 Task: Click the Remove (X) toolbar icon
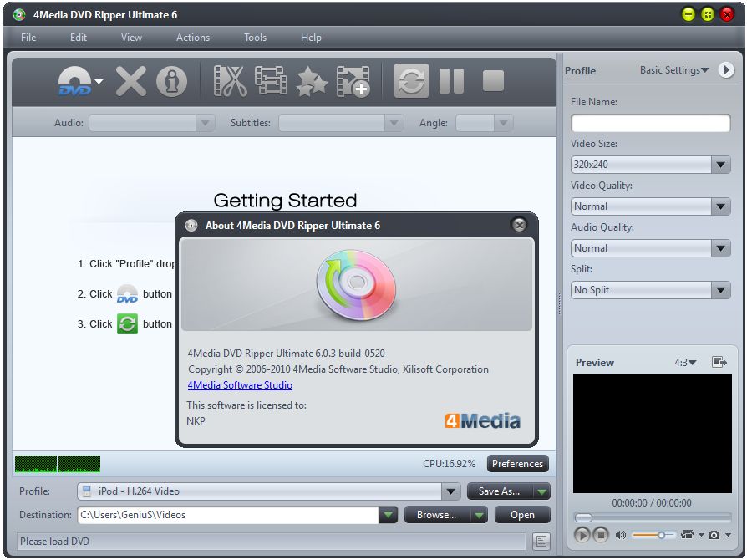pyautogui.click(x=131, y=81)
